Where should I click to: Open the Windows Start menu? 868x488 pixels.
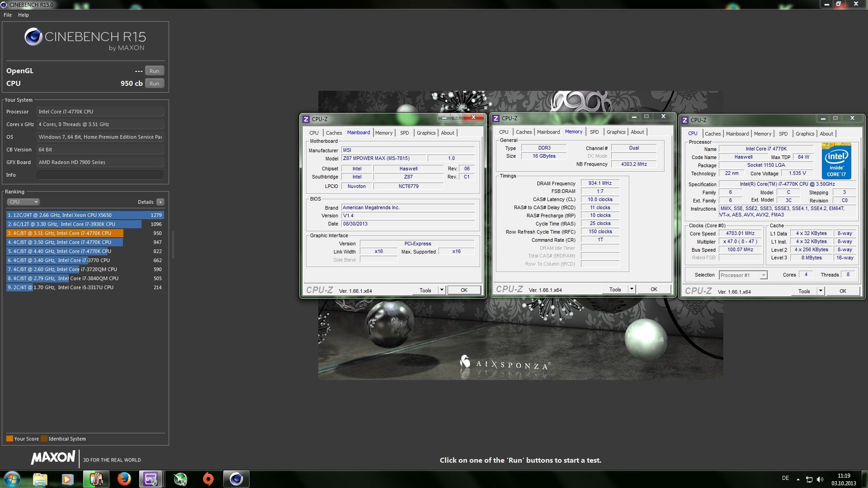tap(12, 479)
